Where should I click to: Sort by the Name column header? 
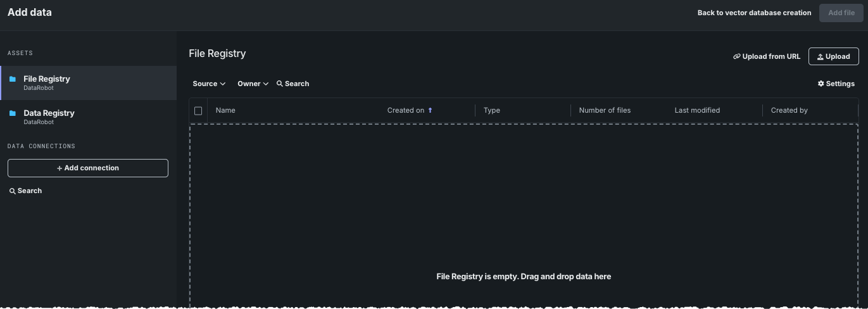(x=225, y=110)
